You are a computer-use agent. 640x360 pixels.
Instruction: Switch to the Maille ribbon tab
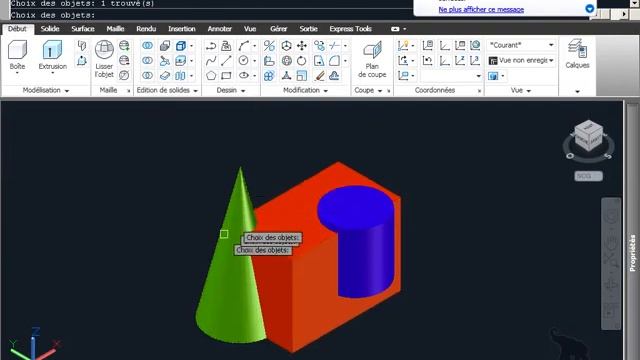click(x=115, y=29)
